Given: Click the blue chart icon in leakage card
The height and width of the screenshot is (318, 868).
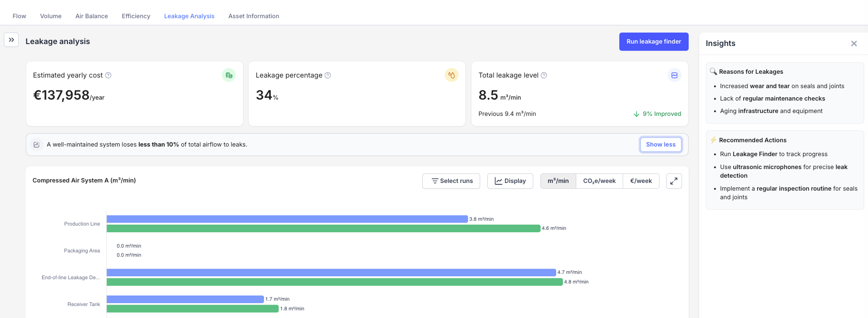Looking at the screenshot, I should [674, 75].
